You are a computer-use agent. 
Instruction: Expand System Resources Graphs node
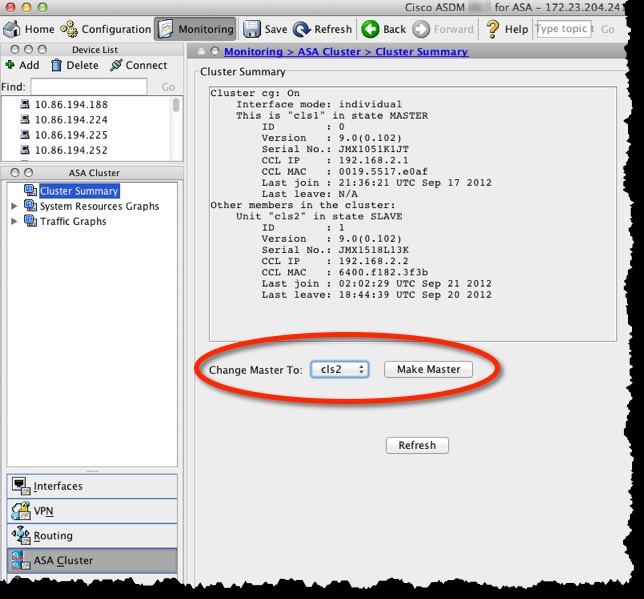click(14, 206)
